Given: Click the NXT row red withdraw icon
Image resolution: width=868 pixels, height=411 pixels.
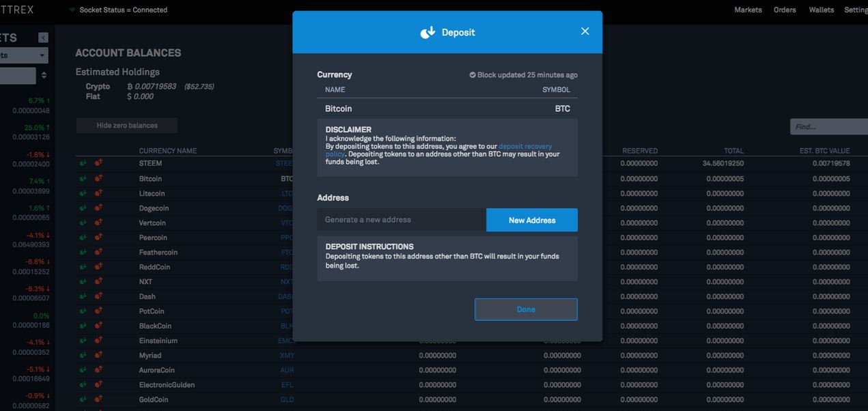Looking at the screenshot, I should (x=98, y=281).
